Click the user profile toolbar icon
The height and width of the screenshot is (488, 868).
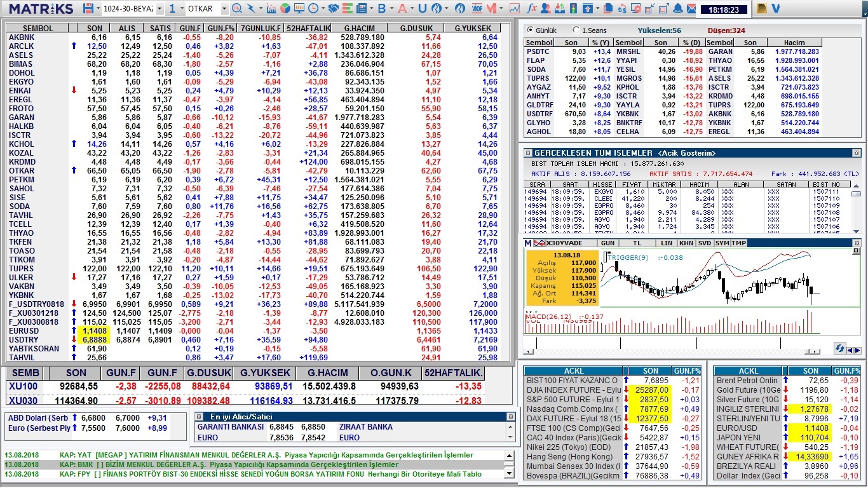click(545, 8)
